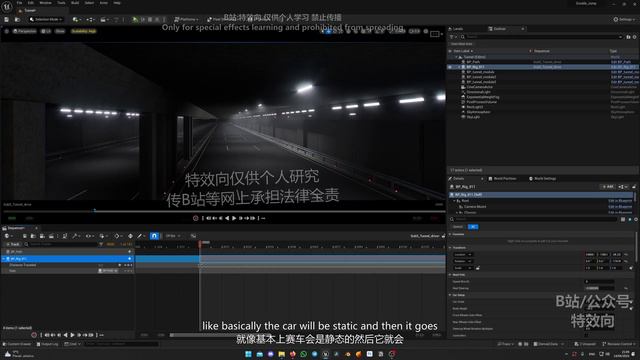Click the Details panel settings gear icon
Viewport: 640px width, 360px height.
pyautogui.click(x=636, y=219)
